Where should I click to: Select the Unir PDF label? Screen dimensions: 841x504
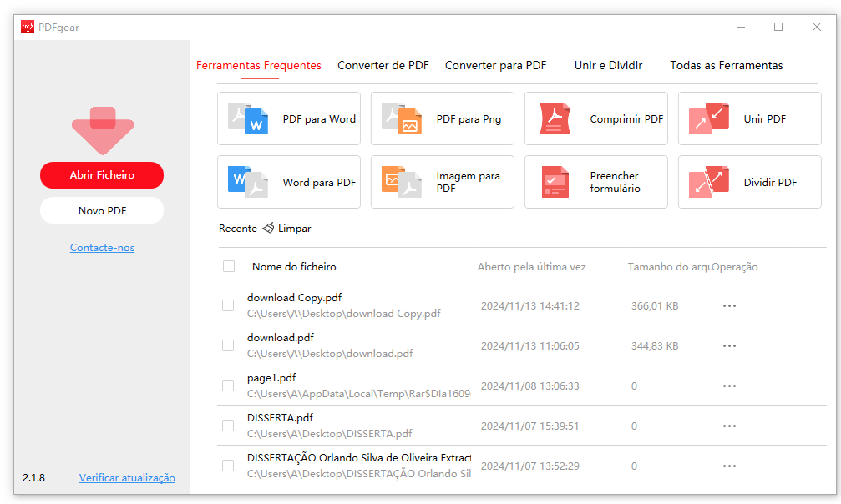pos(765,119)
